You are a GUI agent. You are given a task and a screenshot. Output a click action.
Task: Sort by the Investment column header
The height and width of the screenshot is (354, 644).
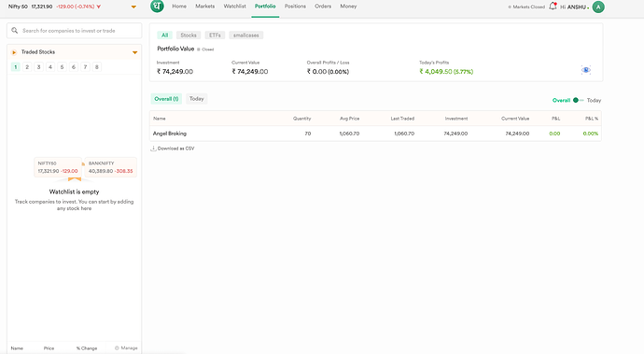point(456,119)
